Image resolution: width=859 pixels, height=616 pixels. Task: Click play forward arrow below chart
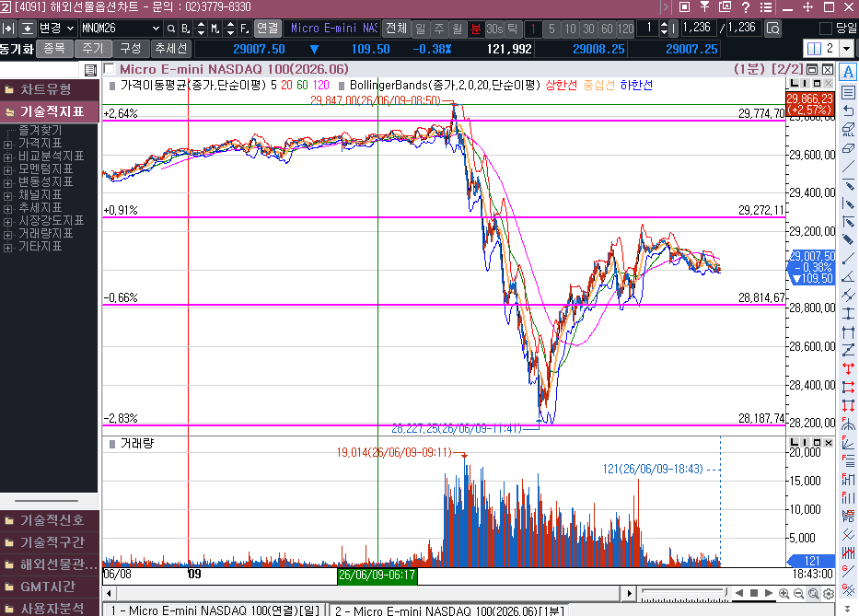tap(768, 593)
